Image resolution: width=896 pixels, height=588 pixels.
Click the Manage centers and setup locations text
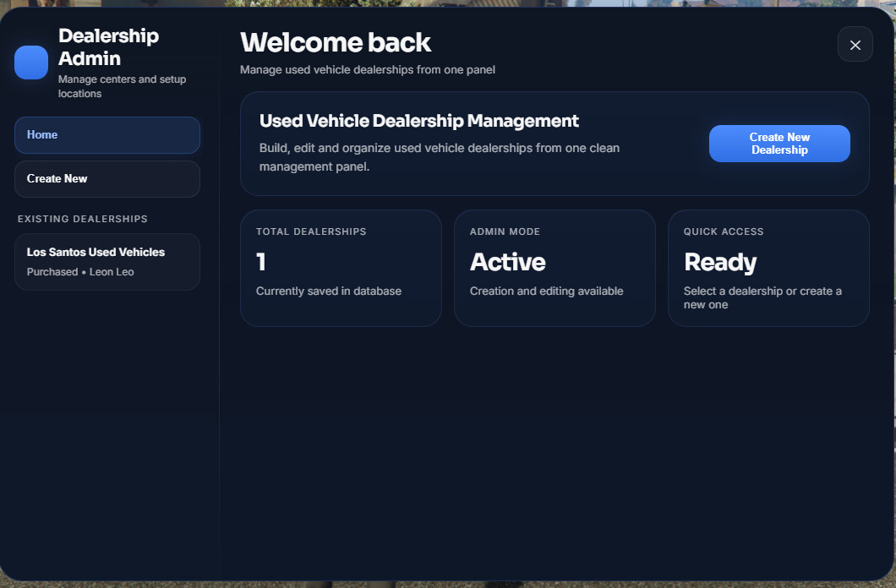point(123,86)
